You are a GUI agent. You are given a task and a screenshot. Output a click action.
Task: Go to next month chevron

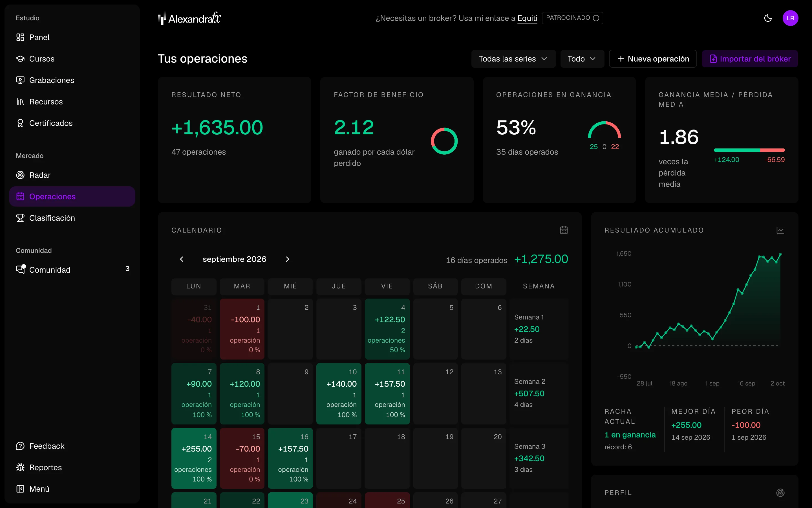pyautogui.click(x=287, y=259)
